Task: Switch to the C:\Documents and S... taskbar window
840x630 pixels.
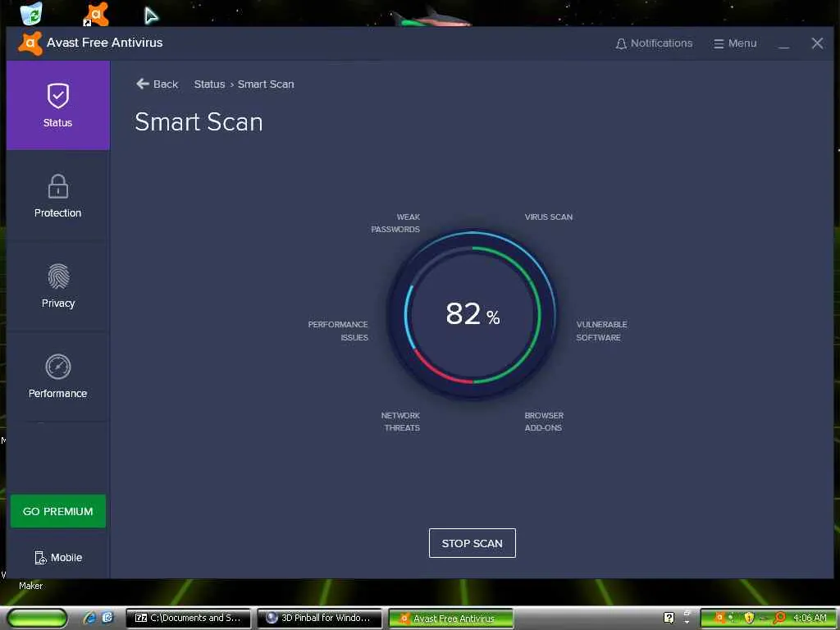Action: 188,618
